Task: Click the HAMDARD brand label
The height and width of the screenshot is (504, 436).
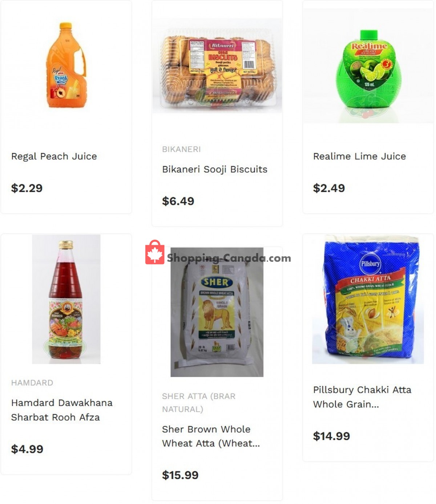Action: (x=32, y=383)
